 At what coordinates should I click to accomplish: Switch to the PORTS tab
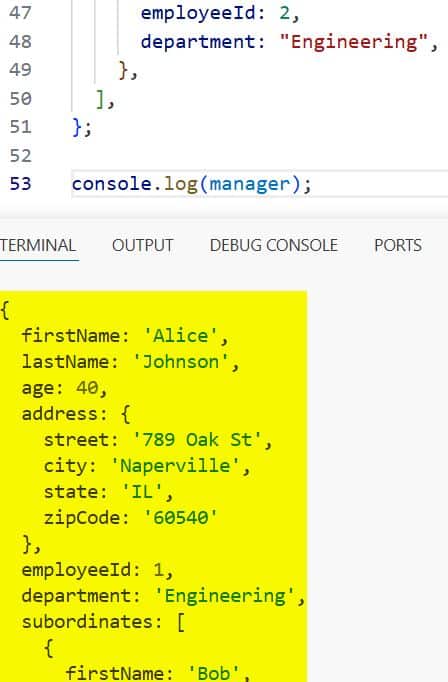398,246
